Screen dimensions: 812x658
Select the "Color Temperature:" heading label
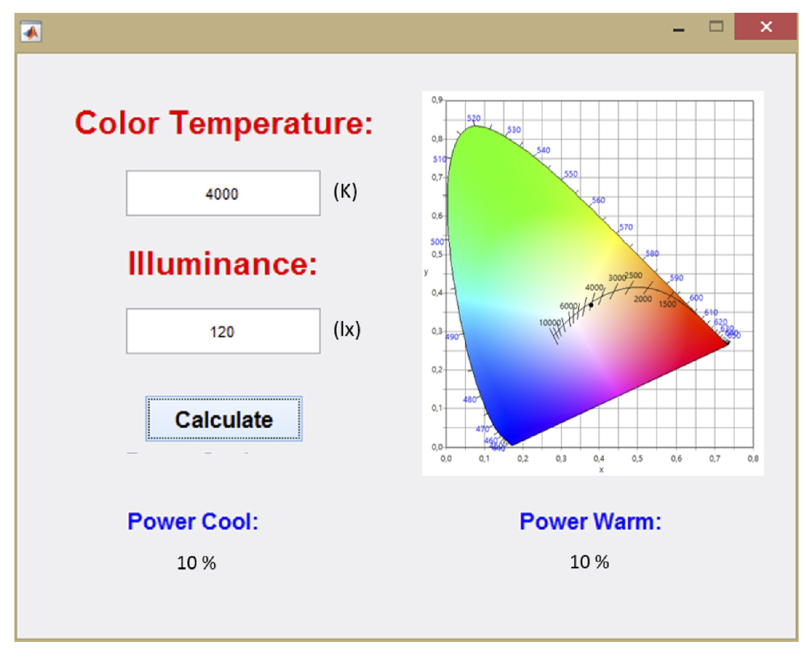click(224, 123)
